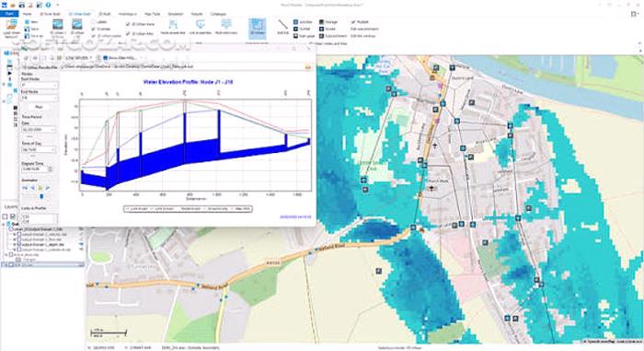Expand the output-Domain-1_depth layer node
The width and height of the screenshot is (644, 351).
[x=15, y=244]
